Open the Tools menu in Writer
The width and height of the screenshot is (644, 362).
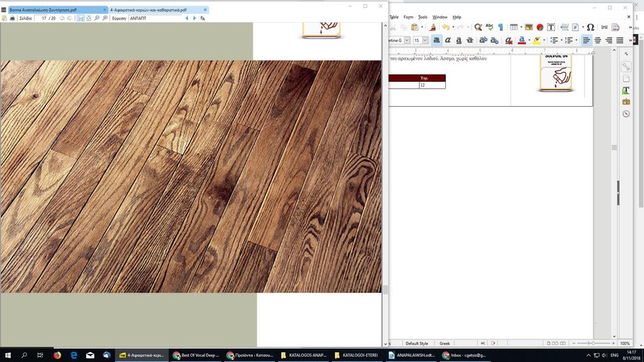[423, 17]
